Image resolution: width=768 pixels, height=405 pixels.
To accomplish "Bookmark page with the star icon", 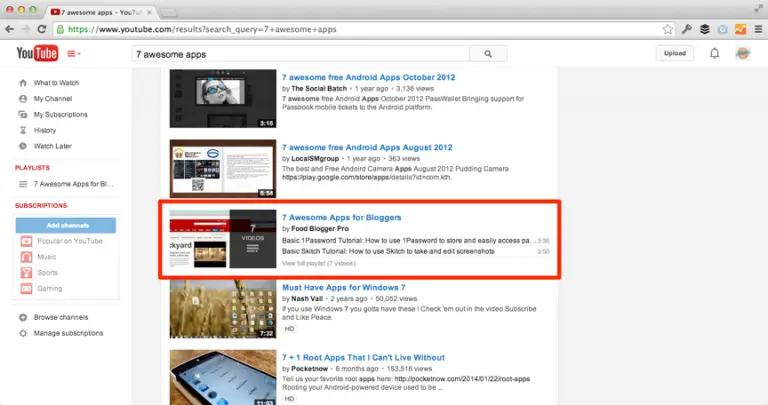I will coord(668,29).
